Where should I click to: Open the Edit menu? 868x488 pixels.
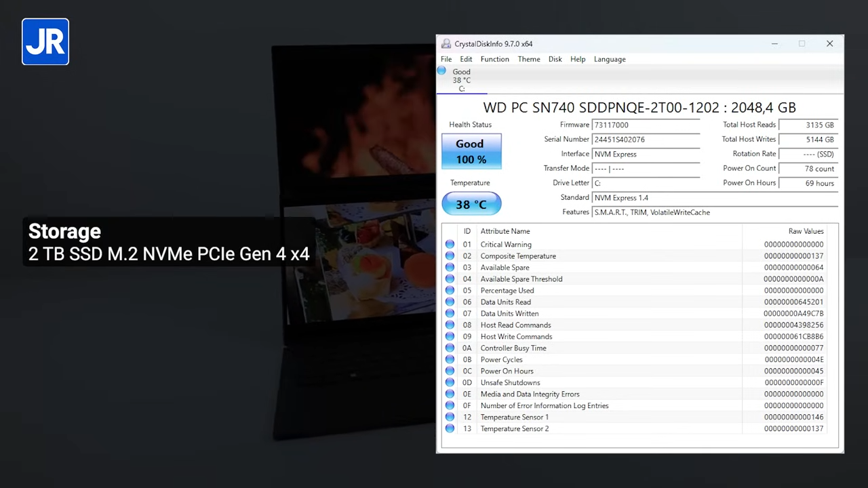466,59
